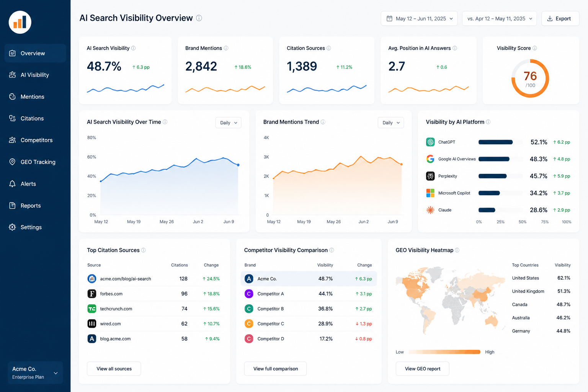The image size is (588, 392).
Task: Click info icon next to Citation Sources card
Action: tap(329, 48)
